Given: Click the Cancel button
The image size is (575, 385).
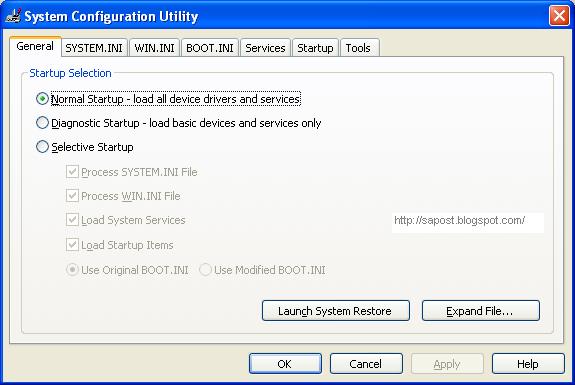Looking at the screenshot, I should pyautogui.click(x=366, y=364).
